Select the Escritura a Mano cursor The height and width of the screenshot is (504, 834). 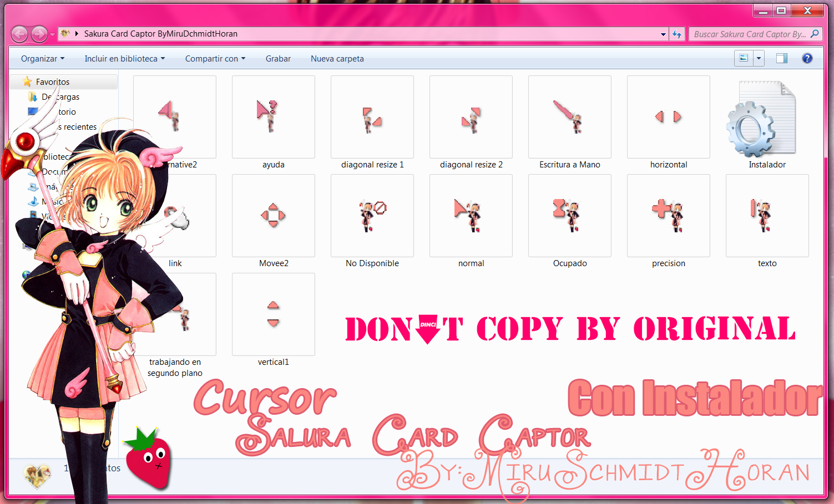pos(569,117)
